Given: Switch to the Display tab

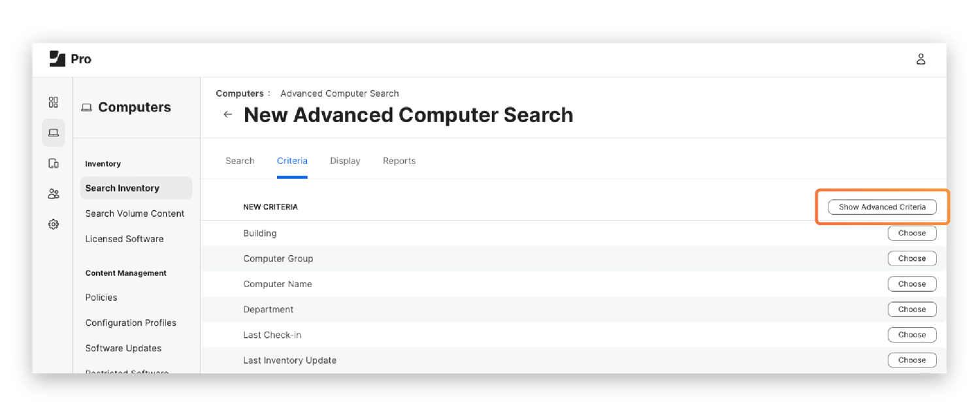Looking at the screenshot, I should [345, 161].
